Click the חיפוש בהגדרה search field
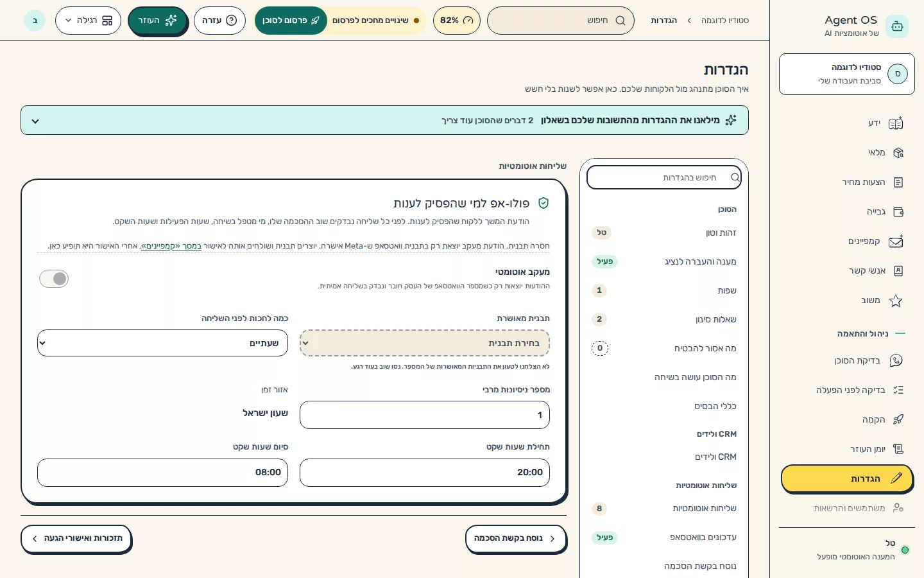The height and width of the screenshot is (578, 924). pyautogui.click(x=664, y=177)
